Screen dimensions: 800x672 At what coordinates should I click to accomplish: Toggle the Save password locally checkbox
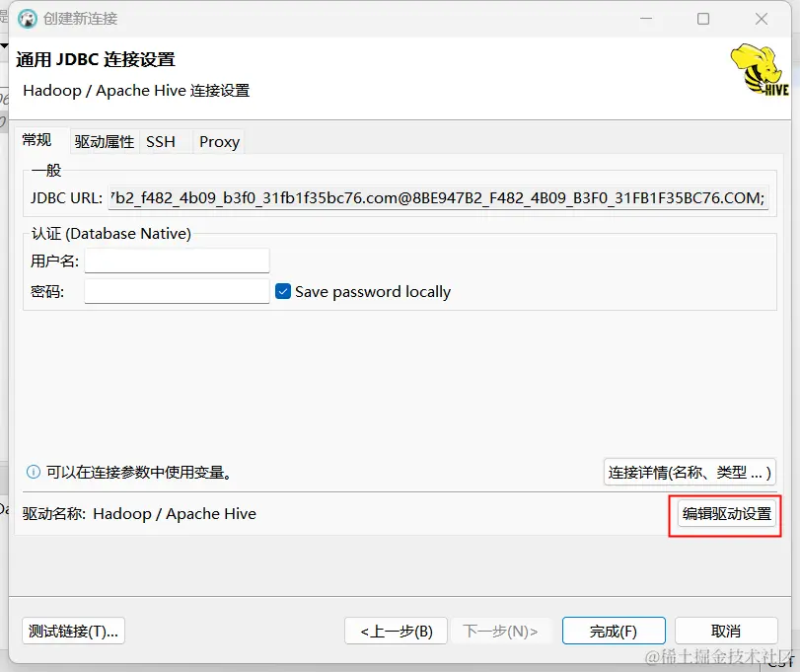coord(283,291)
